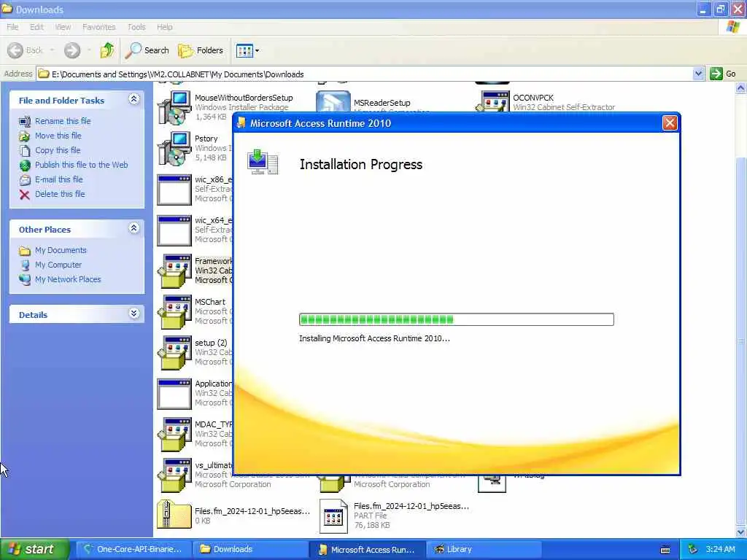Click the system tray clock 3:24 AM

point(720,549)
